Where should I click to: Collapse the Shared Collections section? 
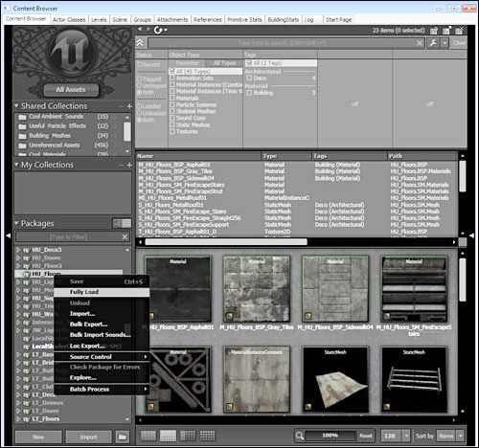pyautogui.click(x=16, y=105)
